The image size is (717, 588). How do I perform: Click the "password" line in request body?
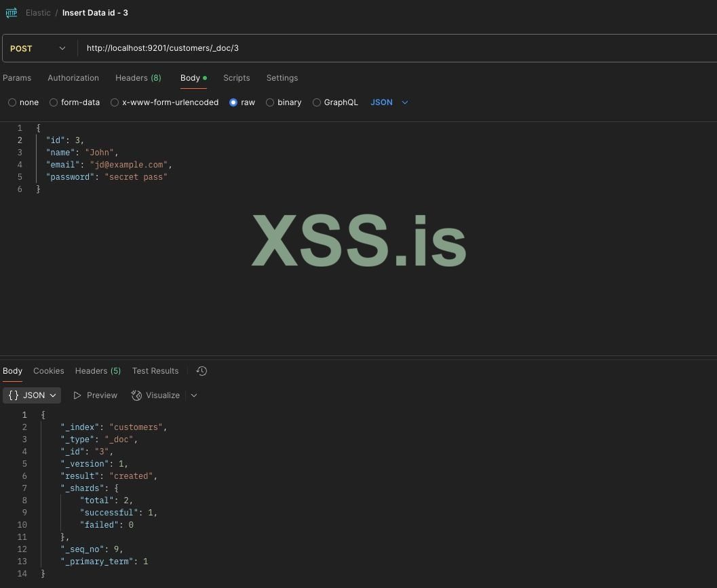coord(106,177)
